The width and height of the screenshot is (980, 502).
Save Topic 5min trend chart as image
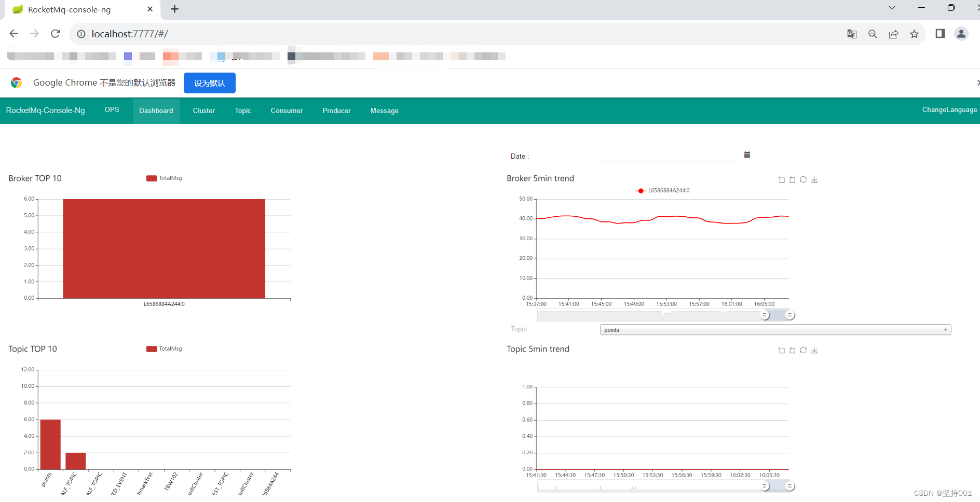point(814,350)
